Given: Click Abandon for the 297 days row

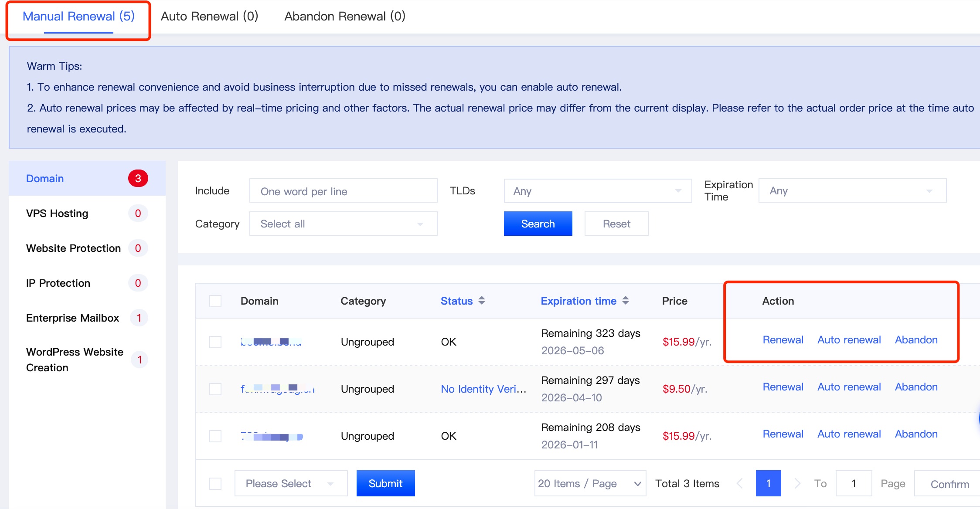Looking at the screenshot, I should (x=916, y=387).
